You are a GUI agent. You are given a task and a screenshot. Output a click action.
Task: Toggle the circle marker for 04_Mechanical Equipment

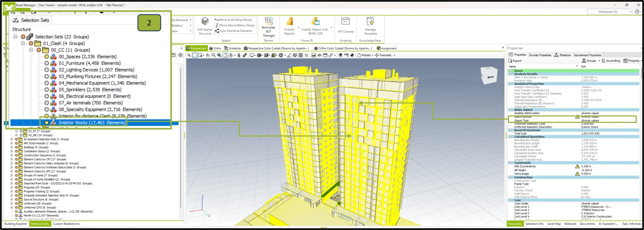point(47,83)
